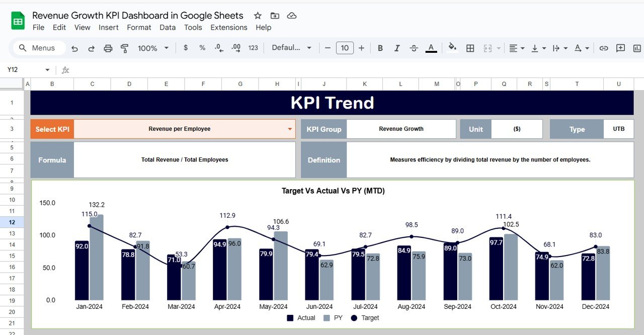Insert a link from the toolbar
The height and width of the screenshot is (335, 644).
(x=603, y=48)
